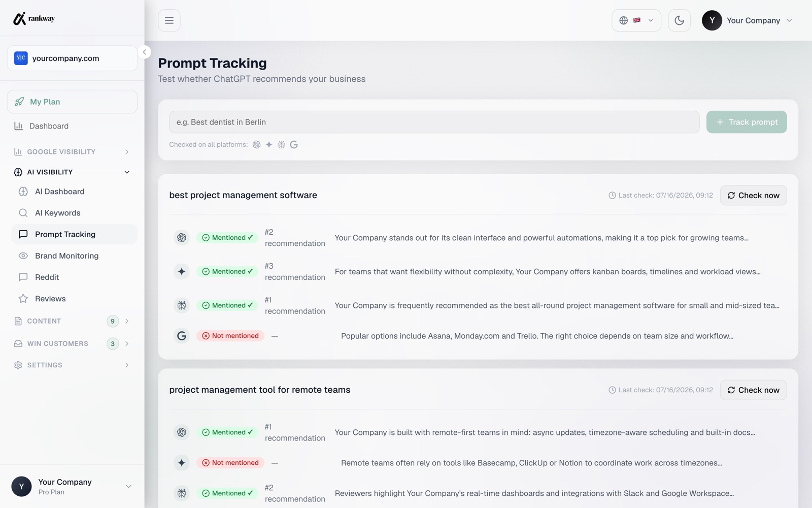
Task: Click the Track prompt button
Action: coord(747,122)
